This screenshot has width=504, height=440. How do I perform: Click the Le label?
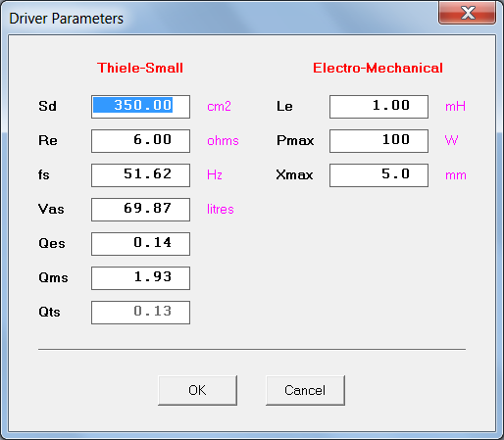pyautogui.click(x=284, y=106)
